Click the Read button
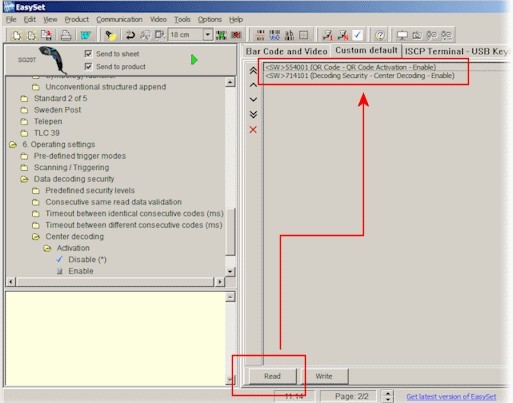The width and height of the screenshot is (513, 403). 272,376
